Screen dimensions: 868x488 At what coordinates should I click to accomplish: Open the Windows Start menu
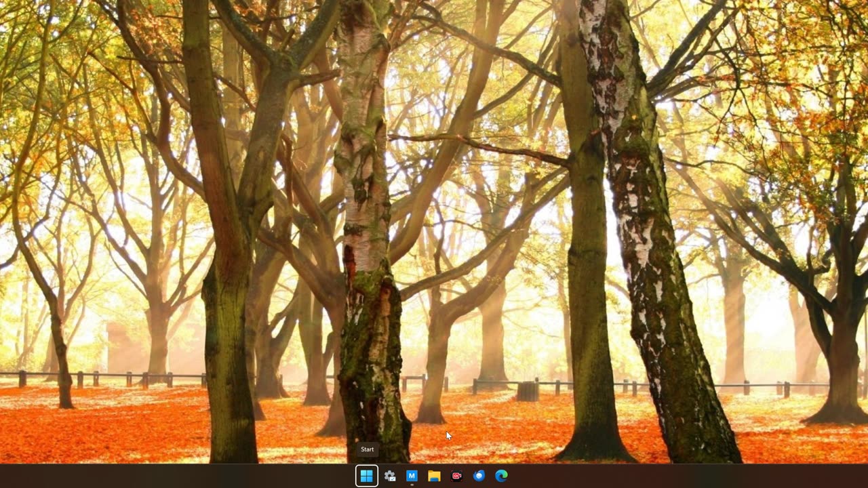367,476
